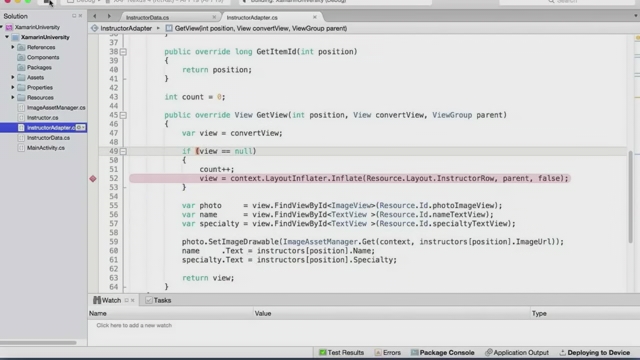Close the Watch pad

133,300
